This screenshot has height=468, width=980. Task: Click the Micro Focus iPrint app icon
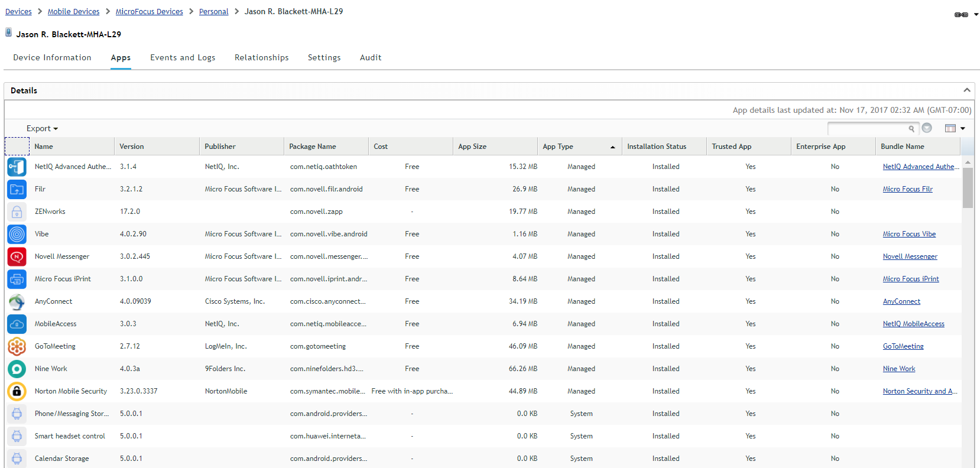[17, 279]
